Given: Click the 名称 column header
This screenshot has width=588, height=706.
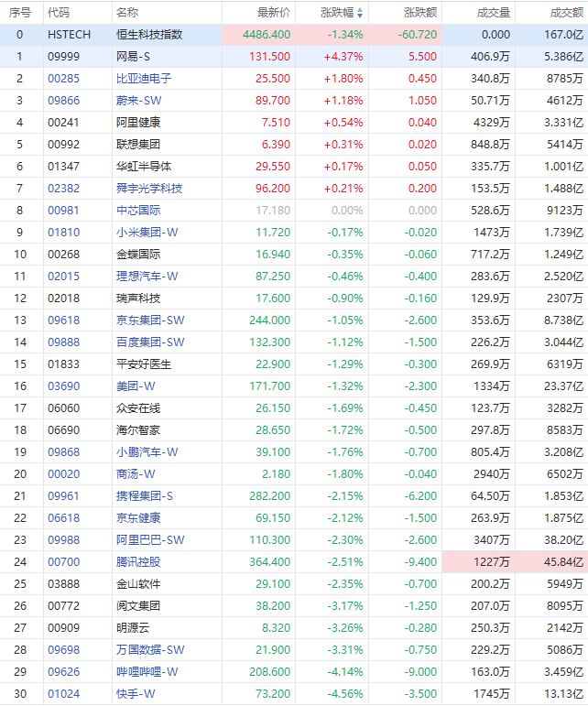Looking at the screenshot, I should pyautogui.click(x=127, y=13).
